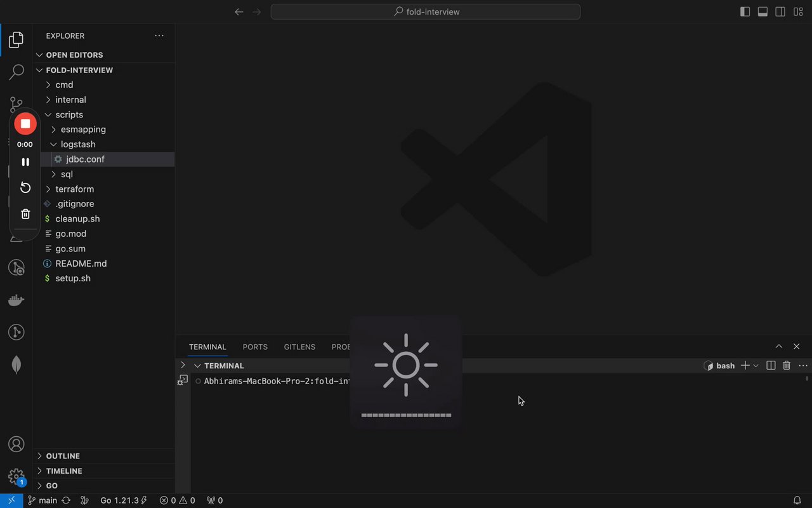Stop the screen recording with red button
This screenshot has height=508, width=812.
pos(25,124)
